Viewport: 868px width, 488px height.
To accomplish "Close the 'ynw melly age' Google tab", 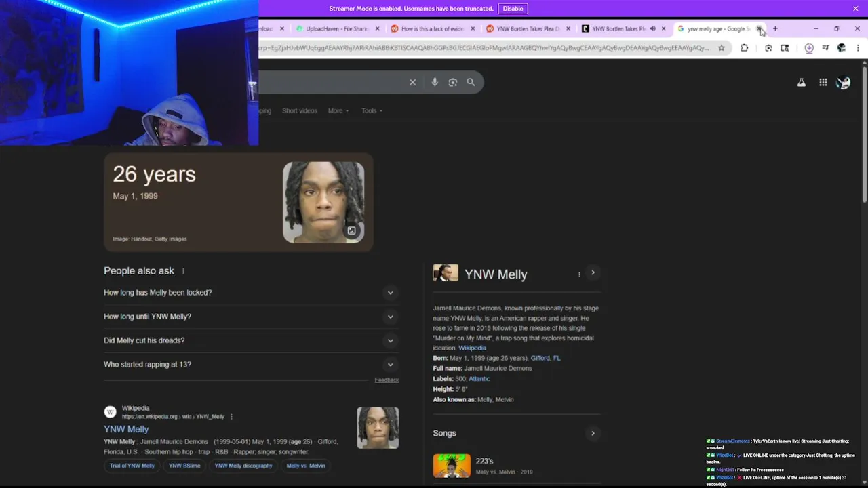I will [759, 29].
